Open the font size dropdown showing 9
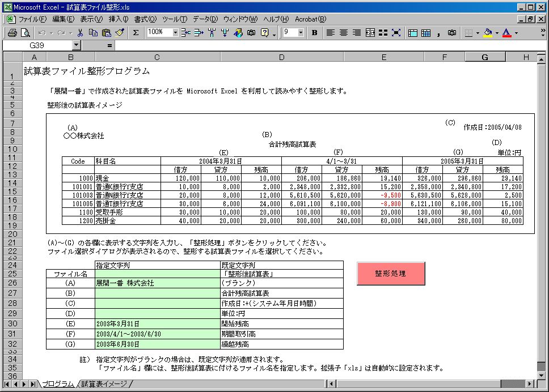The height and width of the screenshot is (392, 549). (301, 33)
